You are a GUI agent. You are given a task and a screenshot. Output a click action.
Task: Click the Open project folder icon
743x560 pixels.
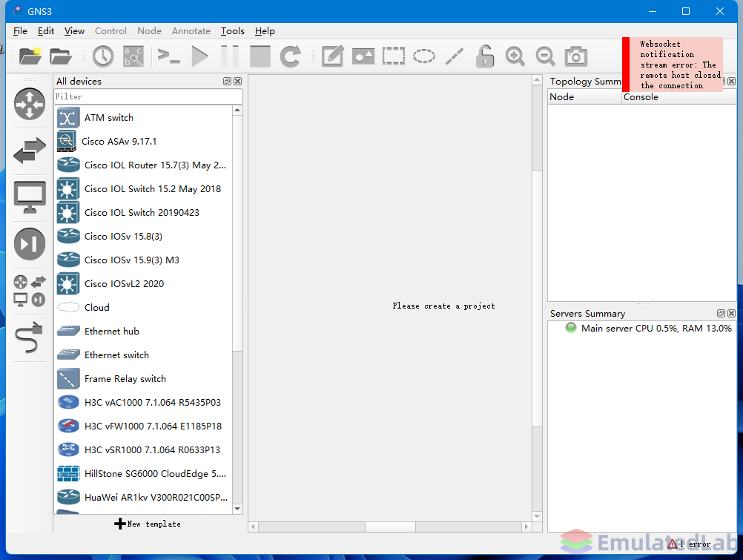[x=61, y=56]
